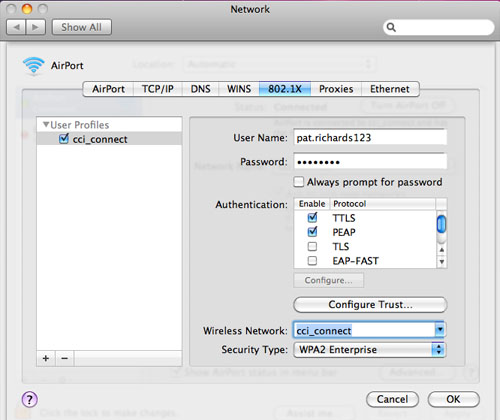Click the authentication list scroll up arrow
The width and height of the screenshot is (500, 420).
[x=442, y=250]
